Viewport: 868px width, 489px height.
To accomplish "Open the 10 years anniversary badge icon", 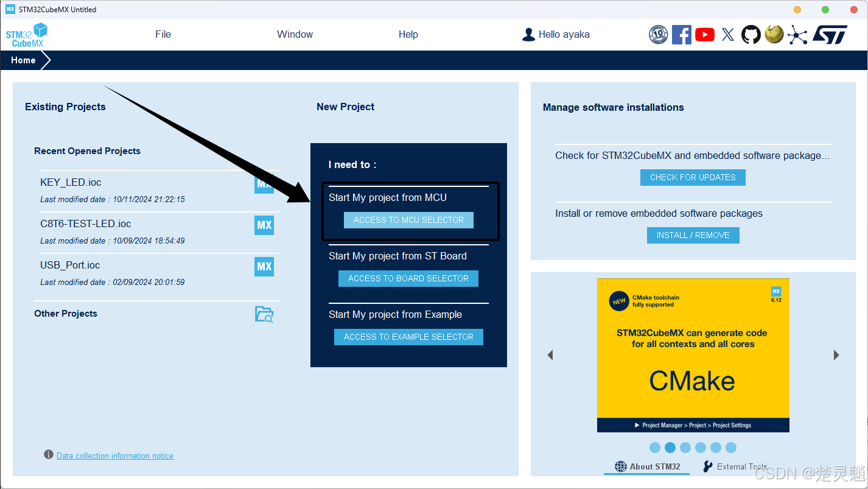I will (x=658, y=35).
